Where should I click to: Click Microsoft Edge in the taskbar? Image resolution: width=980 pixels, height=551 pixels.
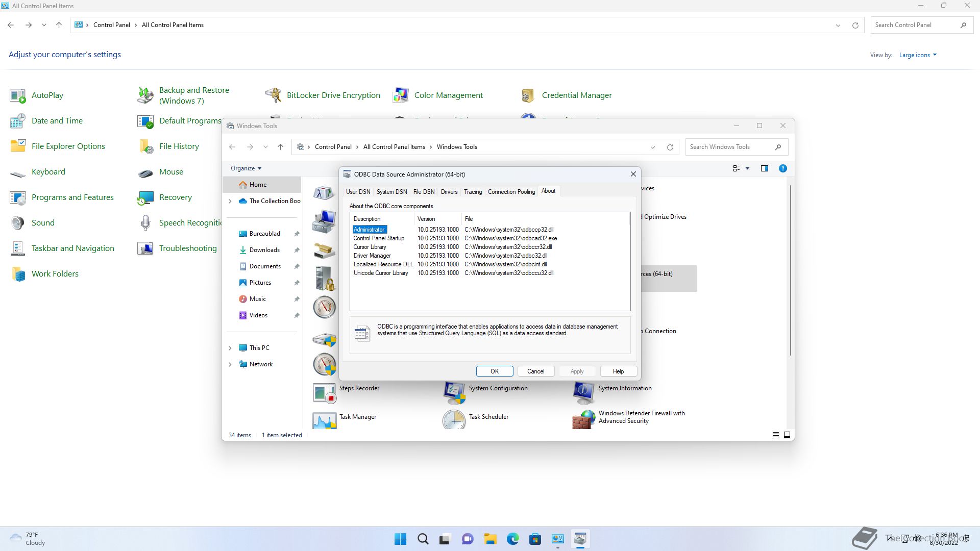pos(512,539)
